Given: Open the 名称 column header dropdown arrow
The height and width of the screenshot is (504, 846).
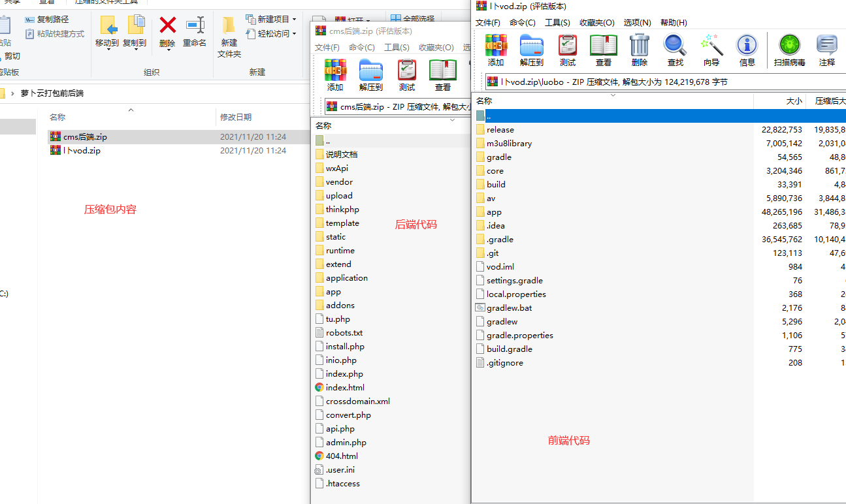Looking at the screenshot, I should tap(612, 95).
